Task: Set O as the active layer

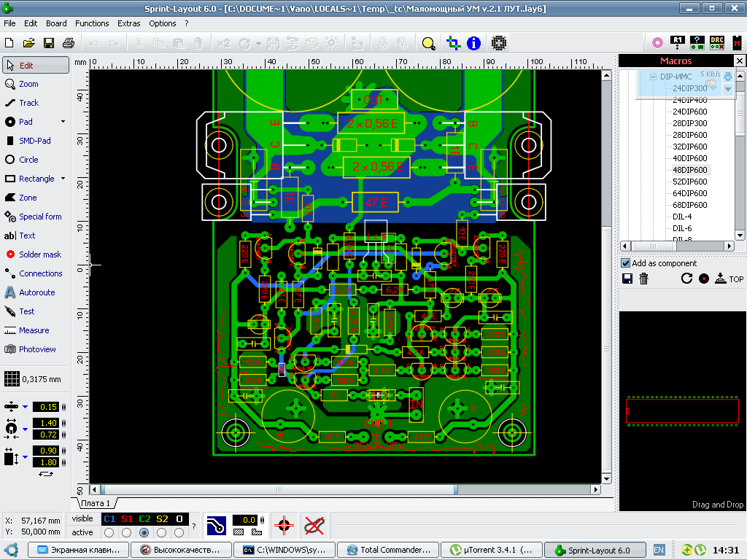Action: point(179,532)
